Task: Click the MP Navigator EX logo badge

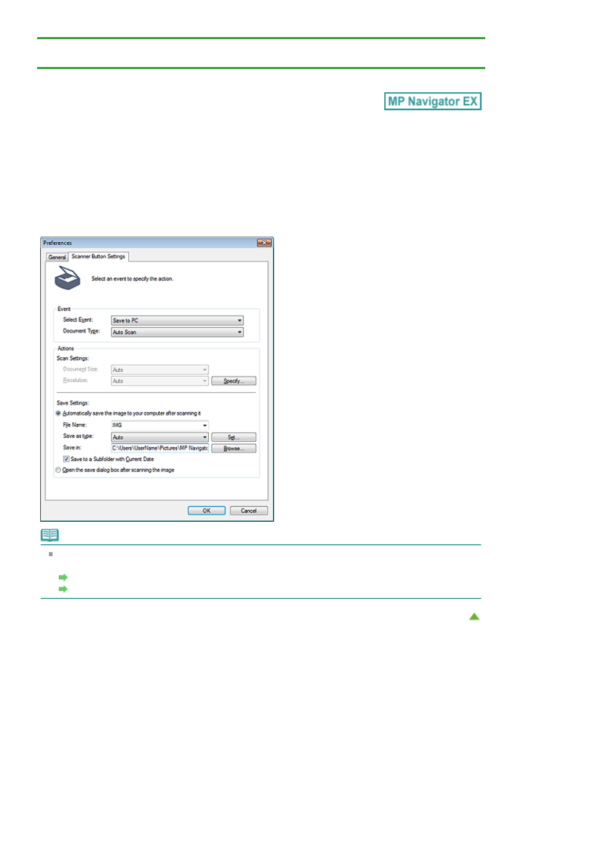Action: coord(432,102)
